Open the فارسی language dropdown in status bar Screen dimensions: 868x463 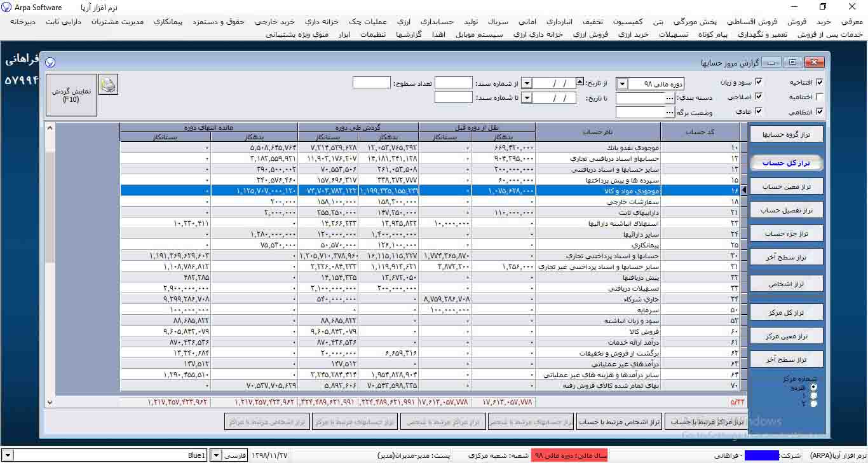click(x=216, y=455)
